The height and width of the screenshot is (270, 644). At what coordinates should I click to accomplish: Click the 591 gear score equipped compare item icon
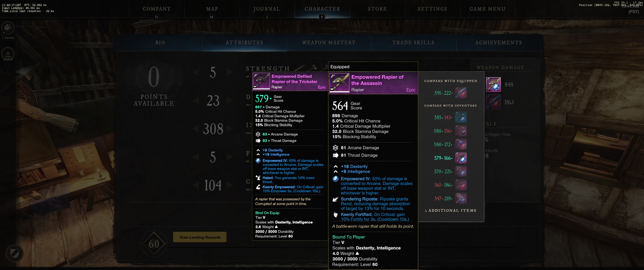(x=461, y=93)
